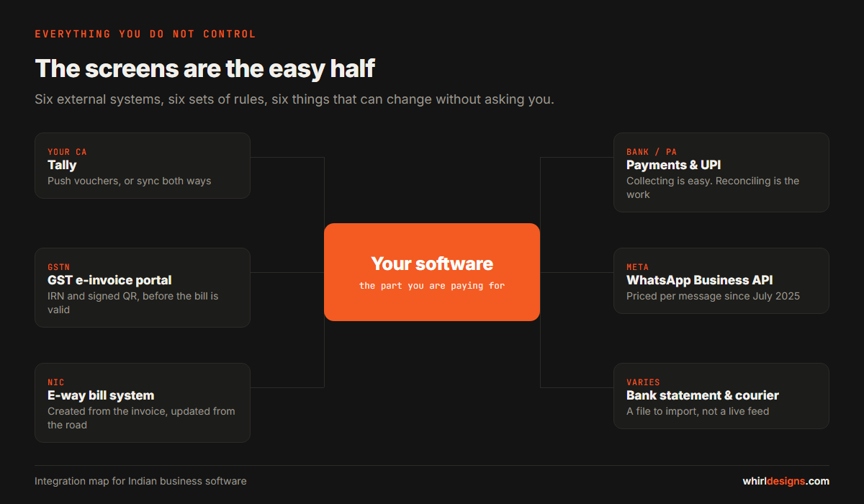Image resolution: width=864 pixels, height=504 pixels.
Task: Click the EVERYTHING YOU DO NOT CONTROL label
Action: click(145, 34)
